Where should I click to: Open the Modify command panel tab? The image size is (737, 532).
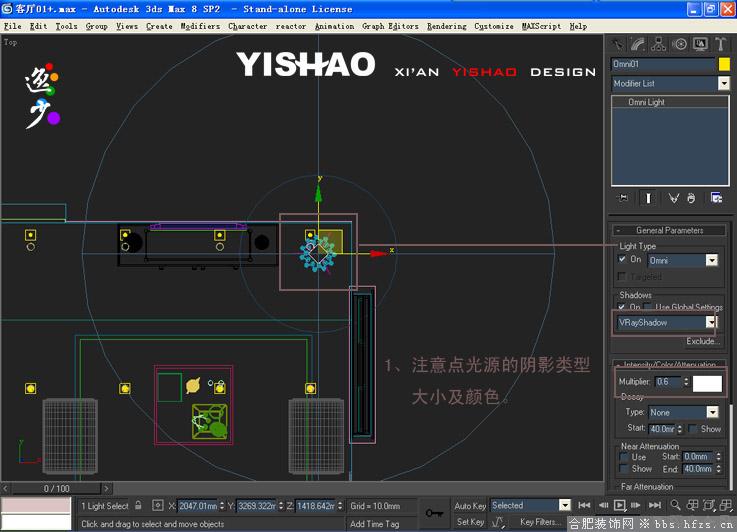point(638,44)
